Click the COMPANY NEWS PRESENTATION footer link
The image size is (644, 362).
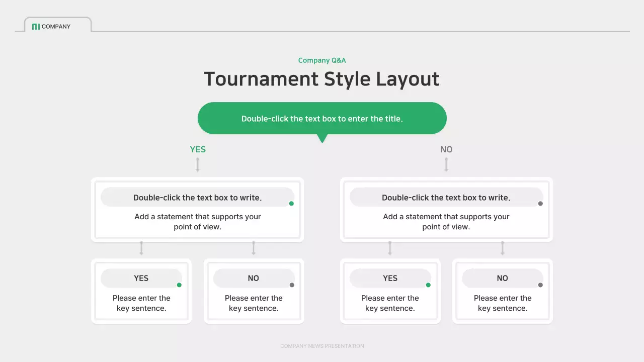point(322,346)
